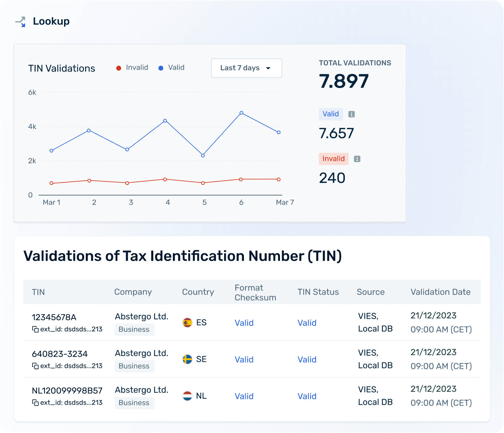This screenshot has height=433, width=504.
Task: Copy ext_id for TIN 640823-3234
Action: 35,366
